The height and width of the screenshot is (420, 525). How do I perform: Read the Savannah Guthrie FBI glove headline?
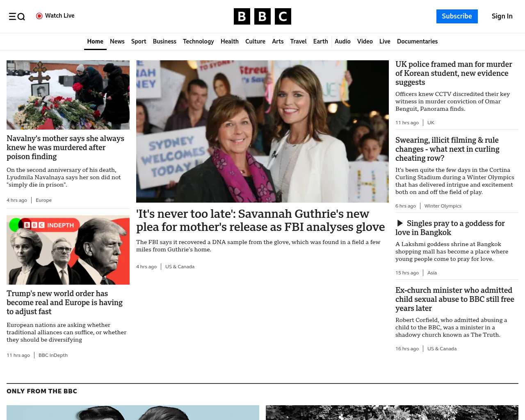pyautogui.click(x=260, y=220)
